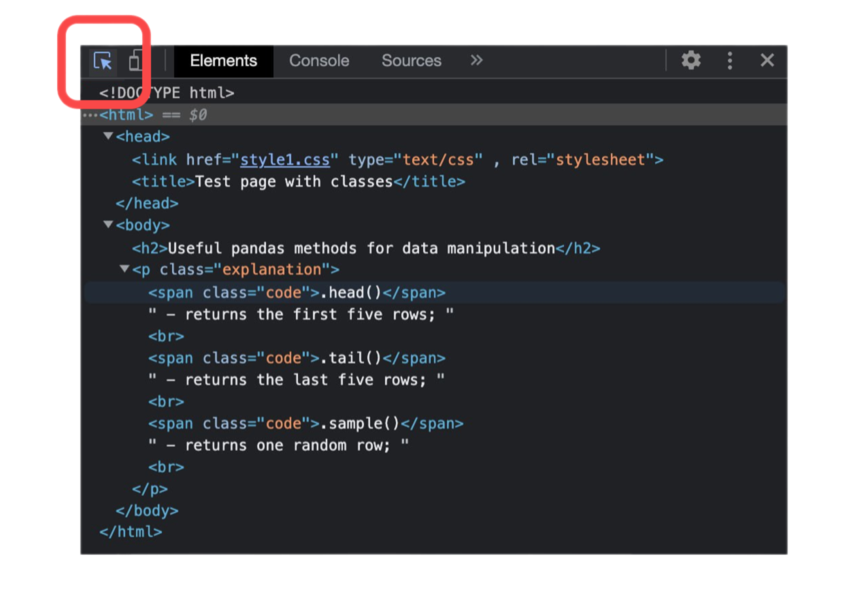Open the style1.css link
Image resolution: width=868 pixels, height=598 pixels.
point(285,160)
